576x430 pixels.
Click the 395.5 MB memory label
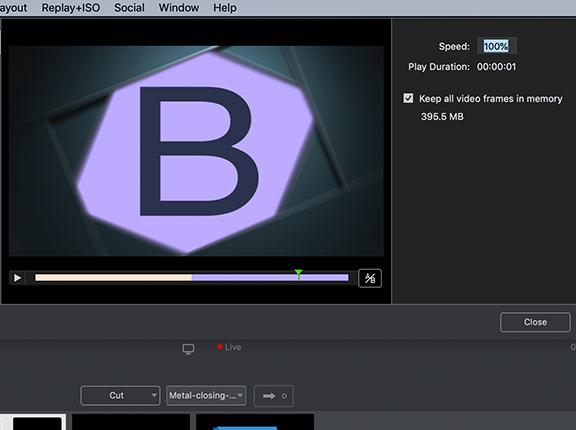click(442, 117)
